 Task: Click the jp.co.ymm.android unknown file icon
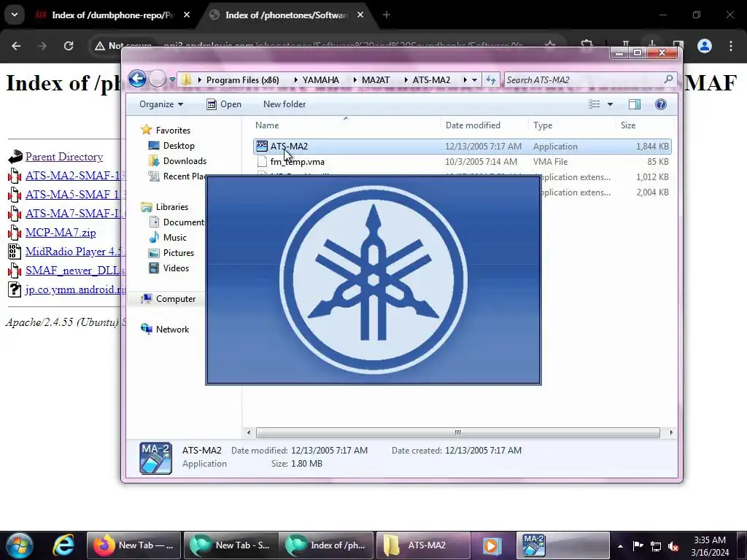[15, 289]
